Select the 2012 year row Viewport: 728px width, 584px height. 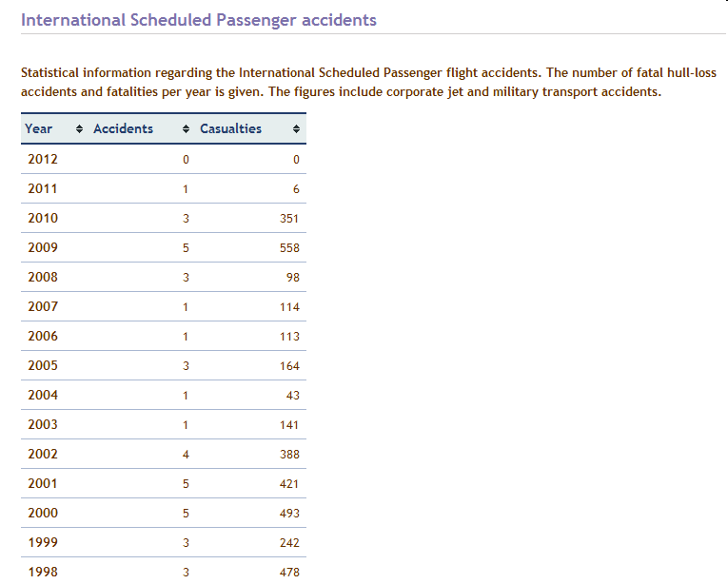click(x=164, y=159)
